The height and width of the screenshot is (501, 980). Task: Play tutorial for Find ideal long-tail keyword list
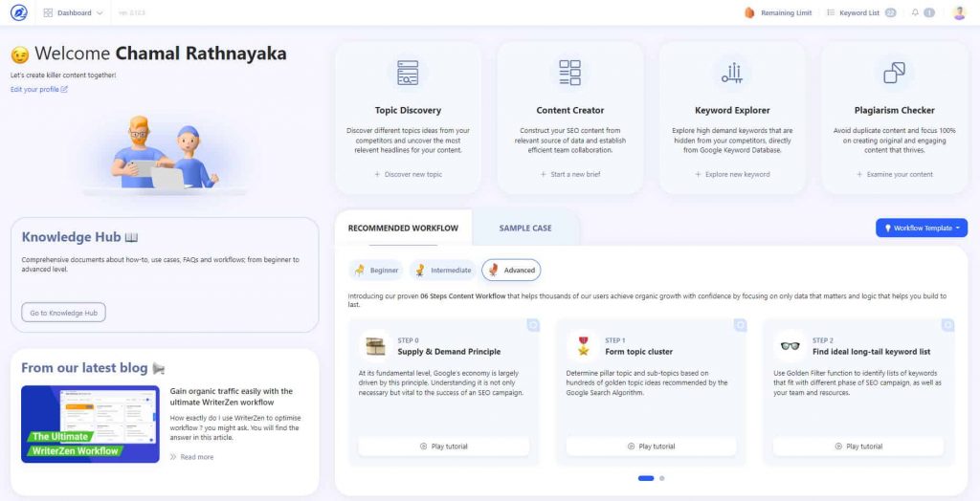coord(858,447)
